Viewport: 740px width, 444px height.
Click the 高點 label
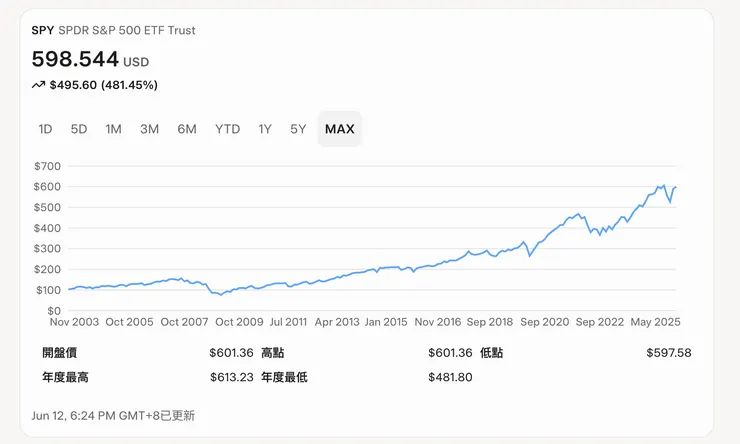tap(272, 352)
